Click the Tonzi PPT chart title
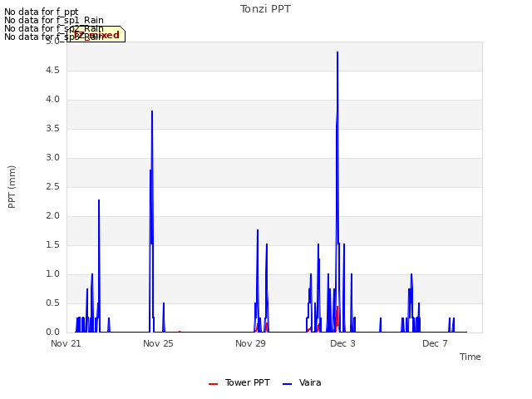The height and width of the screenshot is (399, 532). [265, 9]
